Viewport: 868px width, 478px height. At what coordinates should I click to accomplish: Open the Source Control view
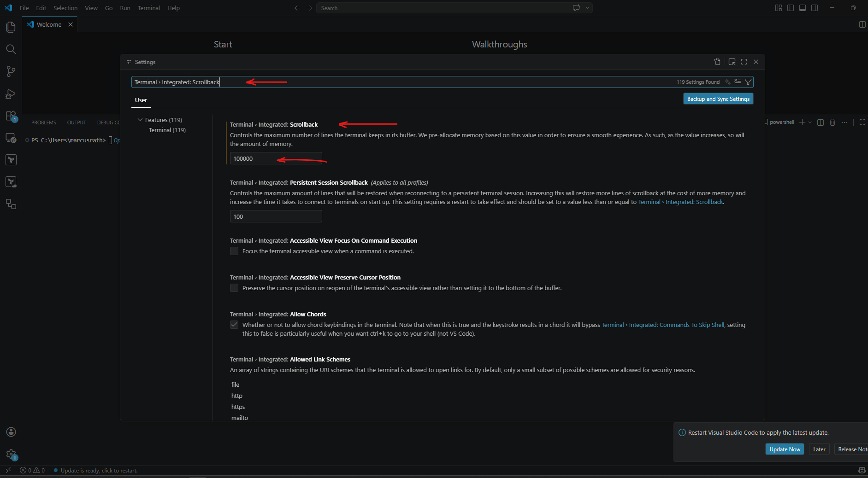click(x=11, y=71)
